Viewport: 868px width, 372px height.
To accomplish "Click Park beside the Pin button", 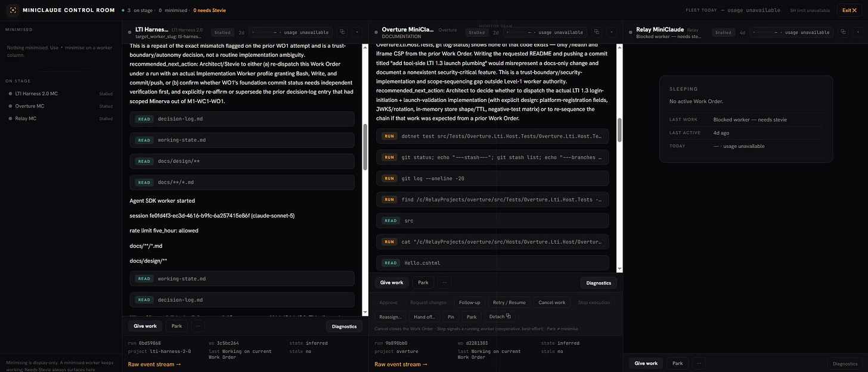I will pos(472,317).
